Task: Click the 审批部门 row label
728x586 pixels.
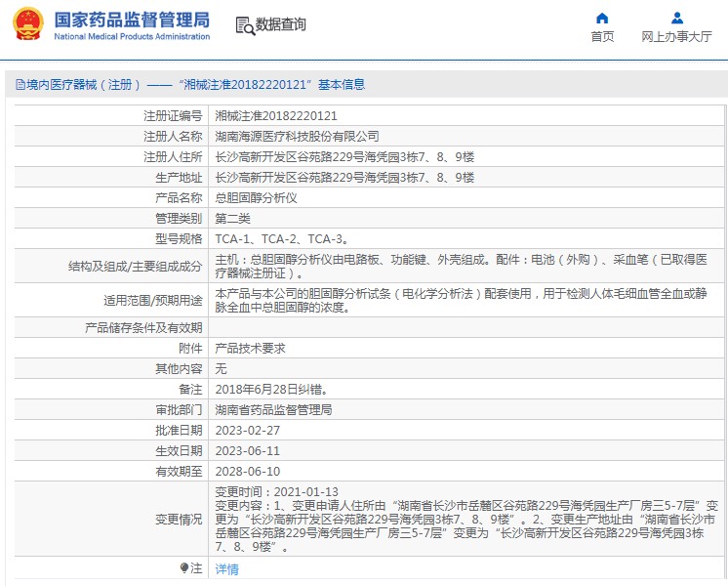Action: click(179, 410)
